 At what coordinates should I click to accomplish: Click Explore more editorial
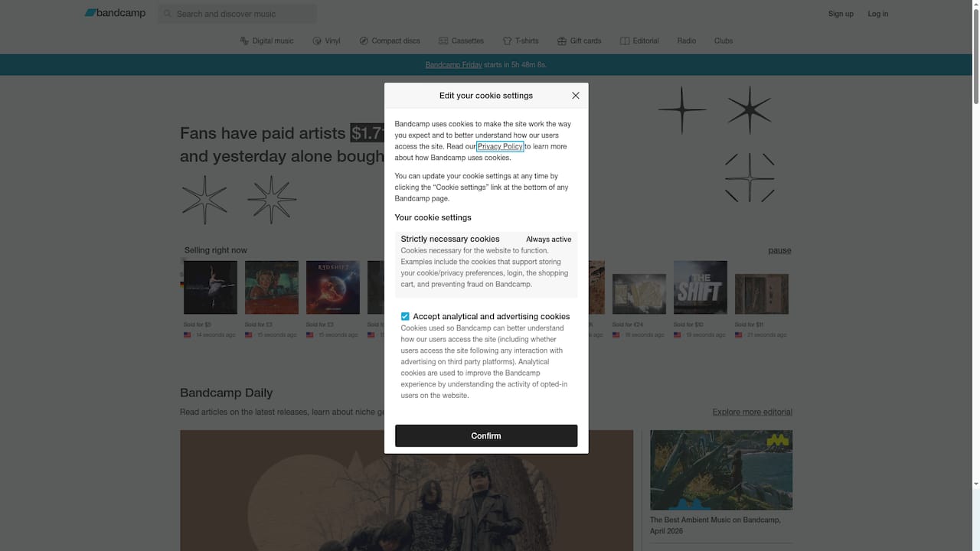(x=752, y=412)
